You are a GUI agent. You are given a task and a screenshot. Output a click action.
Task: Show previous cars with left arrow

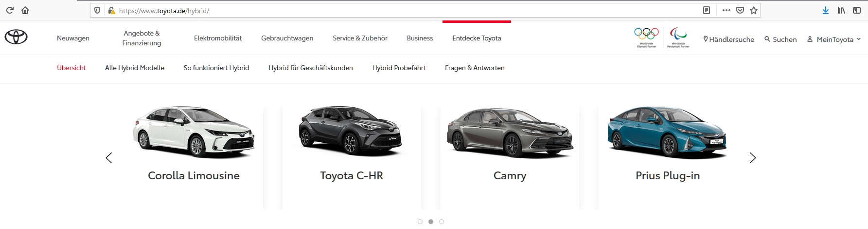[109, 158]
